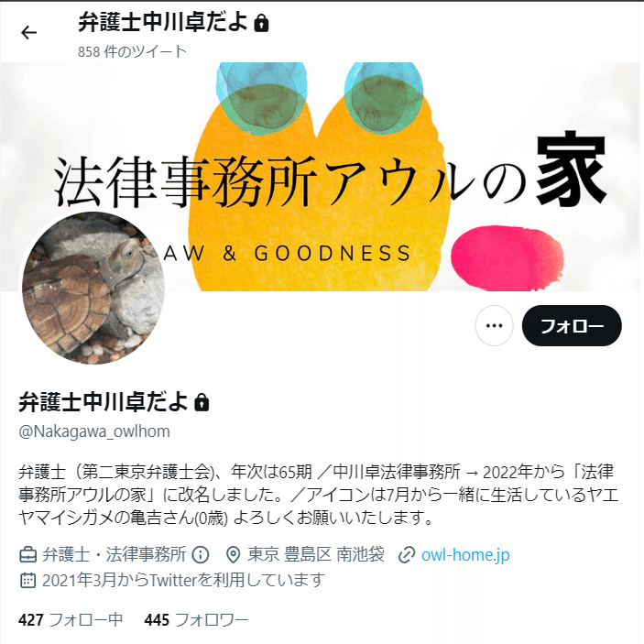Click the location pin icon
The height and width of the screenshot is (644, 644).
point(233,555)
